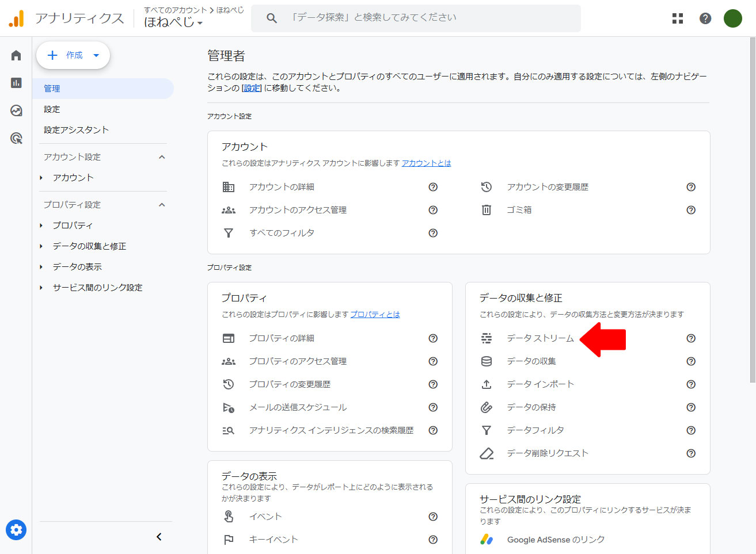This screenshot has width=756, height=554.
Task: Click the プロパティとは link
Action: click(375, 315)
